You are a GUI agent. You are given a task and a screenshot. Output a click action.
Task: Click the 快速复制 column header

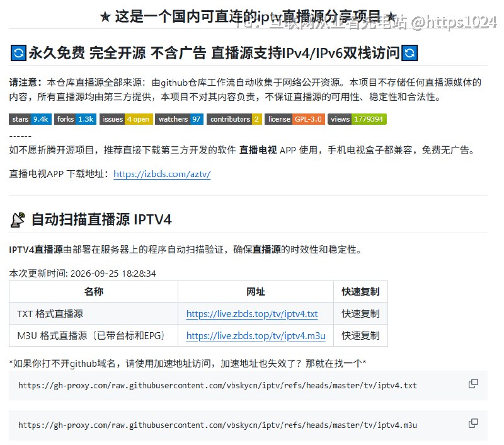(x=360, y=292)
